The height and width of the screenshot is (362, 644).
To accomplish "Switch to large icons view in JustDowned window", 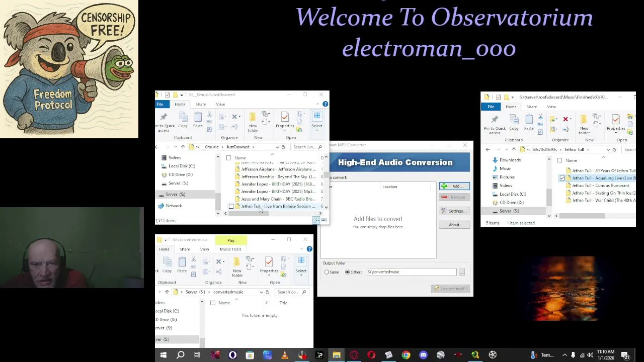I will (x=324, y=220).
